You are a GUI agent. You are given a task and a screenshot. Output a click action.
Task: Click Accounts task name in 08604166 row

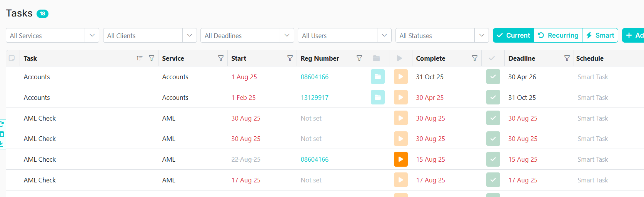[37, 77]
